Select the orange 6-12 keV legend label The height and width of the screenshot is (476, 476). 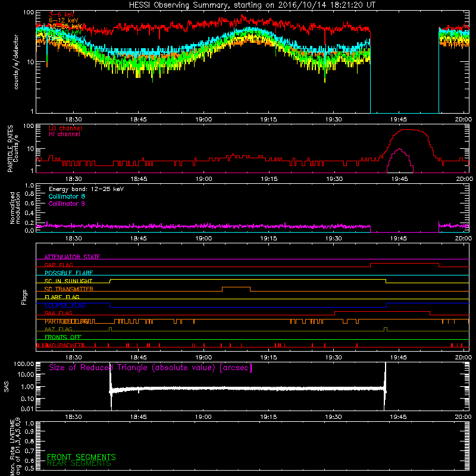[64, 20]
